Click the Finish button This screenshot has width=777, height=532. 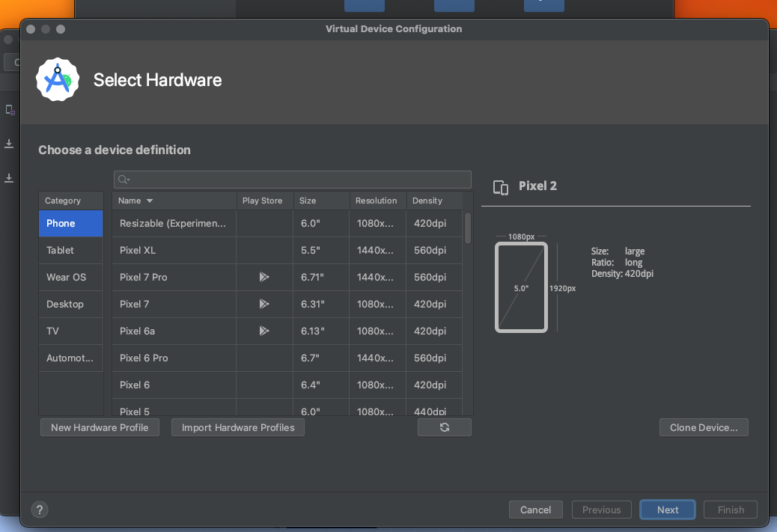click(x=731, y=510)
